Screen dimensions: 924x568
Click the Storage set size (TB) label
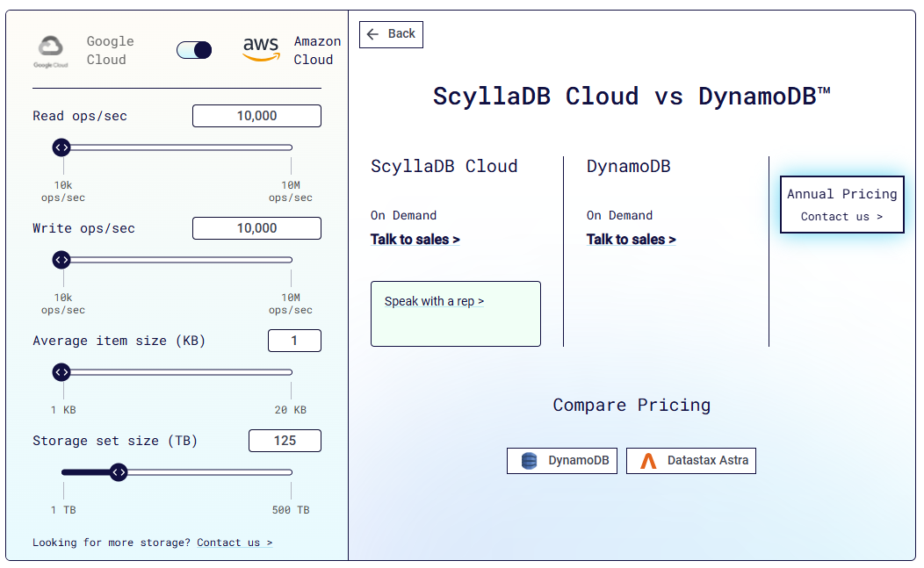point(115,441)
